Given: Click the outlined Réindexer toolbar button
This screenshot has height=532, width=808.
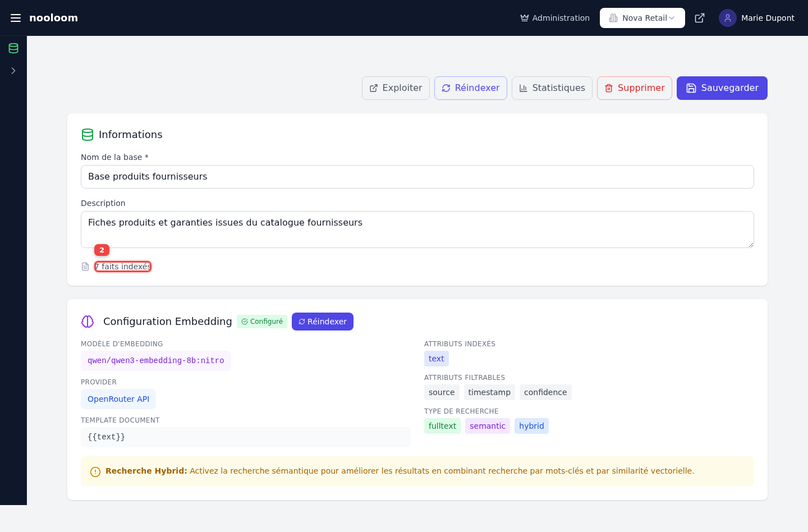Looking at the screenshot, I should click(470, 88).
